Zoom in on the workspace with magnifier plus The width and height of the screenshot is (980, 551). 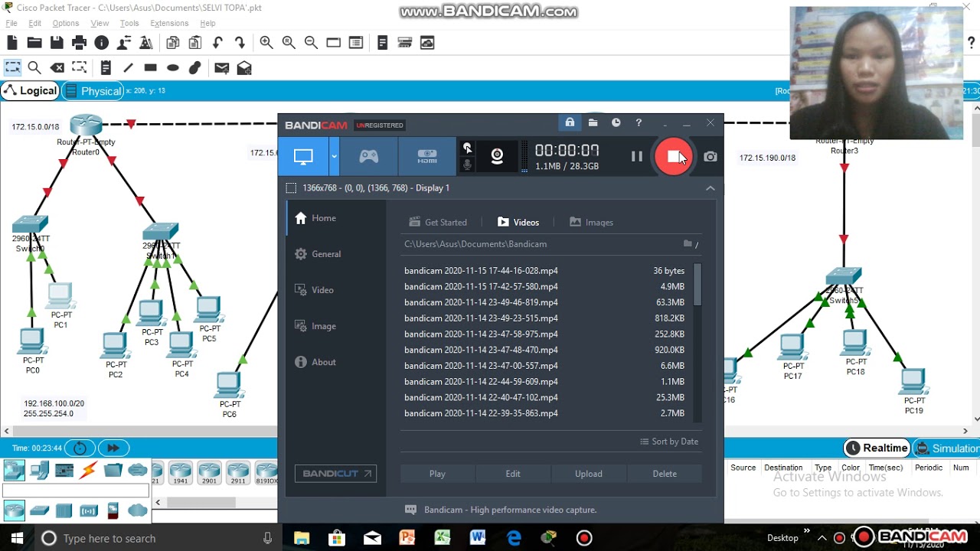click(x=266, y=43)
